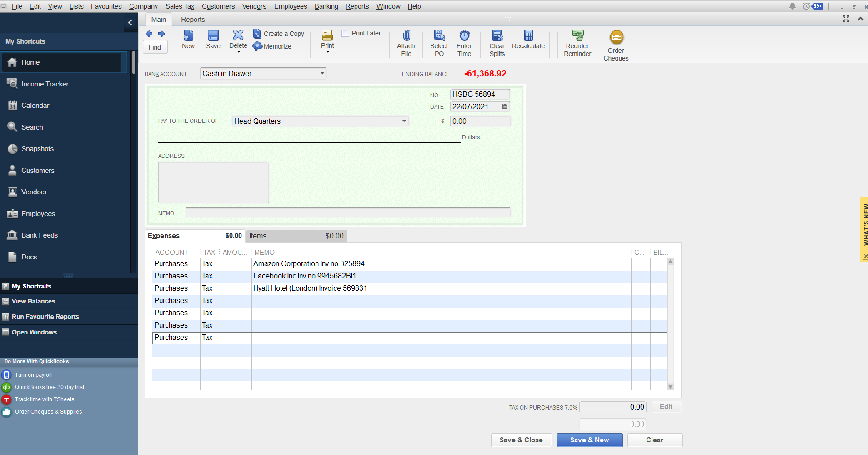The image size is (868, 455).
Task: Open the Banking menu
Action: coord(326,6)
